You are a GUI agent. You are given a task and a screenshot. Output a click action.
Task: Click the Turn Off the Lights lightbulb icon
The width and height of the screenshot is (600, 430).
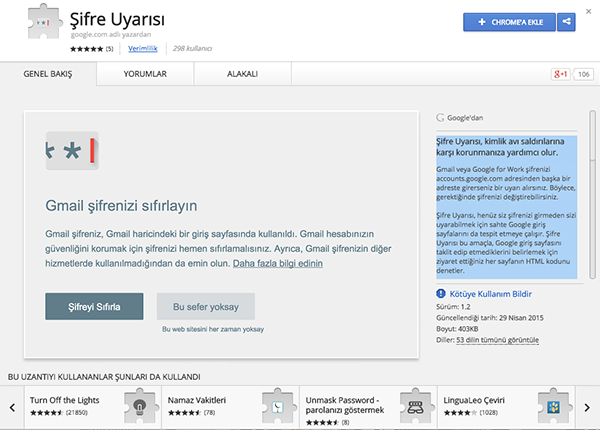tap(140, 407)
